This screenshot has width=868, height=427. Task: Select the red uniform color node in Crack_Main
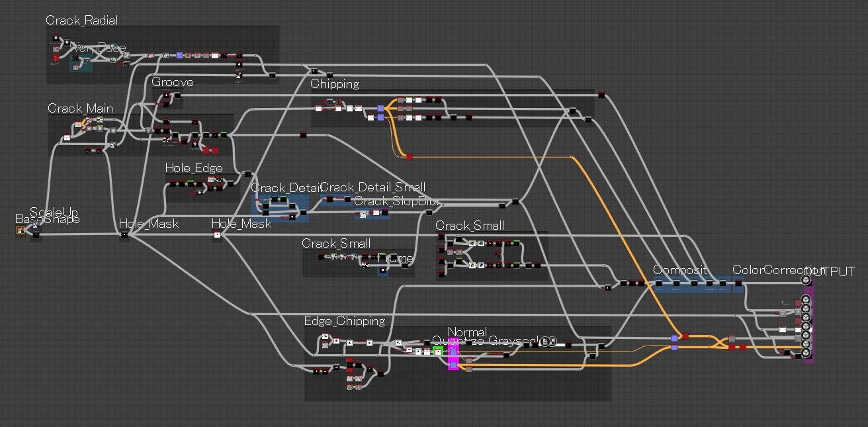[x=207, y=150]
